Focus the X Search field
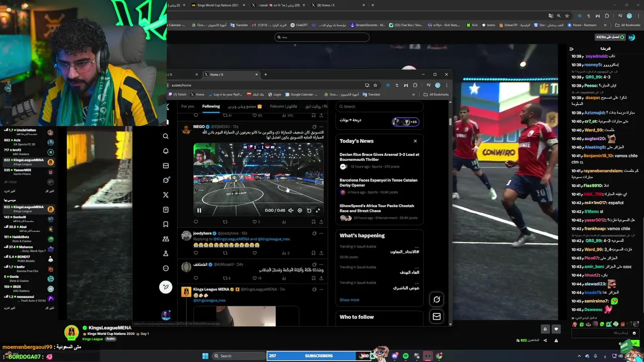The height and width of the screenshot is (362, 644). click(379, 107)
